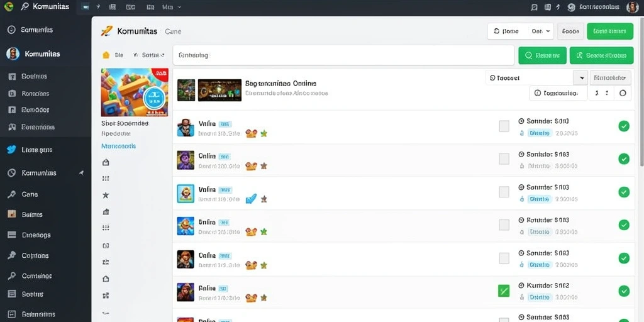Click the dropdown arrow beside Toocet field
Viewport: 644px width, 322px height.
(x=581, y=77)
